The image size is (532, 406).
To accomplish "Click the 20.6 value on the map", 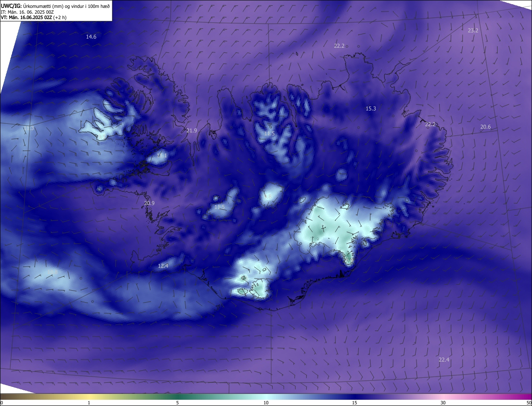I will pos(485,127).
